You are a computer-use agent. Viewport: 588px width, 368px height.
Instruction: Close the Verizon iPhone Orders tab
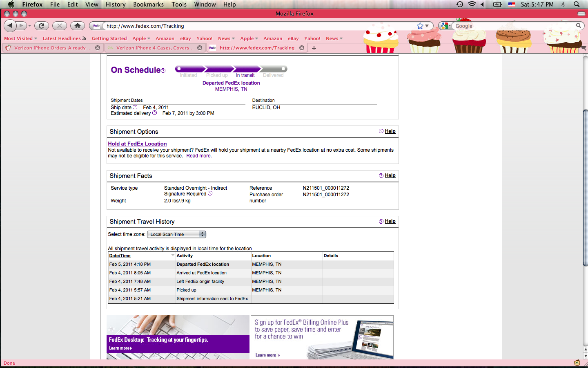(98, 48)
